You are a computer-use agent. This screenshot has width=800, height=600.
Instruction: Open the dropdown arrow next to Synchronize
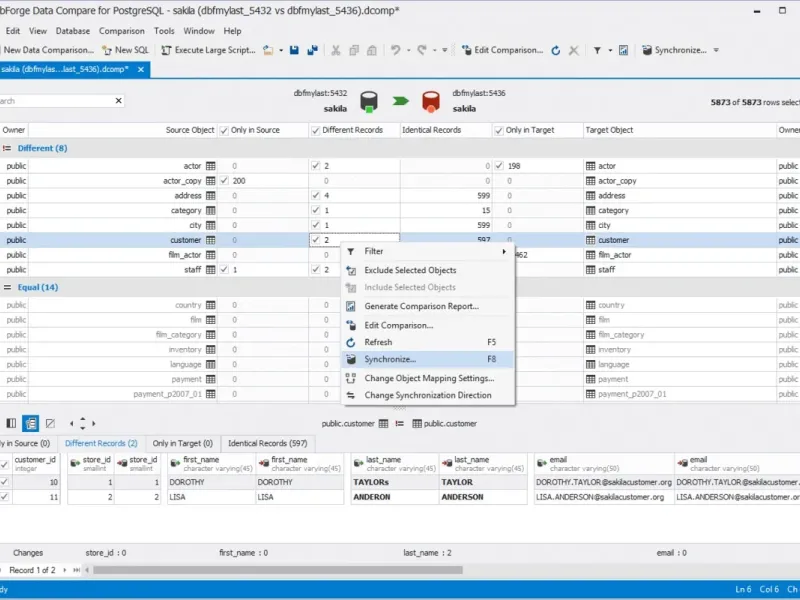[716, 50]
